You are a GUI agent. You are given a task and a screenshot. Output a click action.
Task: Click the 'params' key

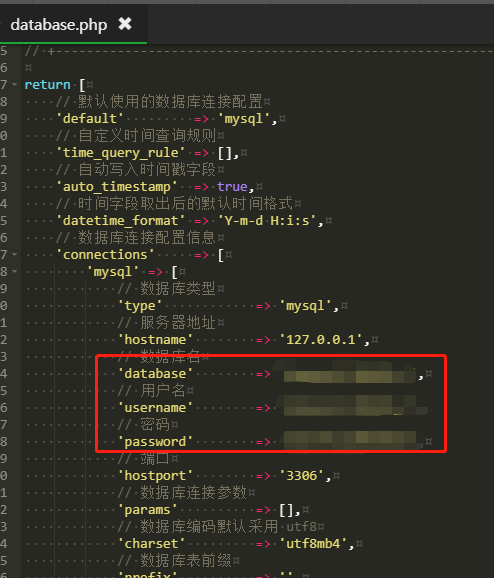tap(147, 509)
